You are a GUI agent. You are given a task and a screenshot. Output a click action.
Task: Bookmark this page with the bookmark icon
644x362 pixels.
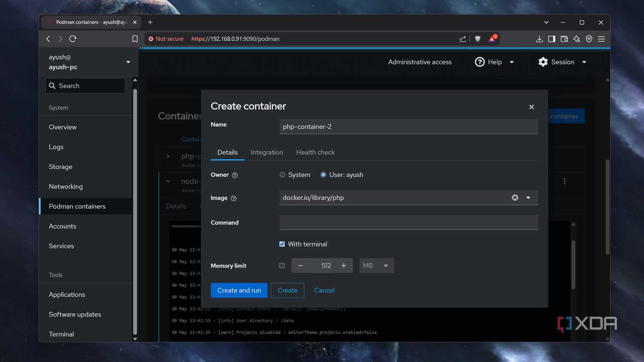(x=135, y=39)
